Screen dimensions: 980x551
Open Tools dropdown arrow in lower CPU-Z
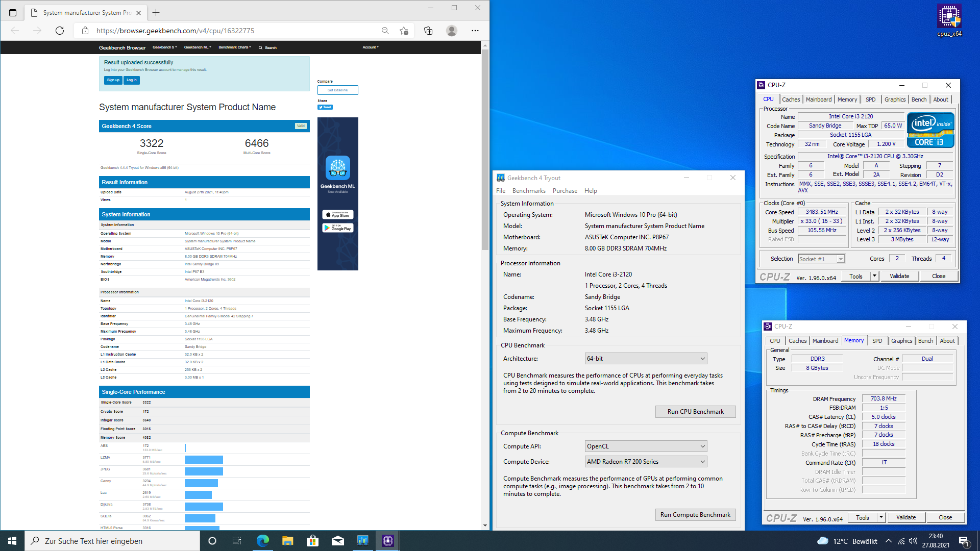point(881,517)
